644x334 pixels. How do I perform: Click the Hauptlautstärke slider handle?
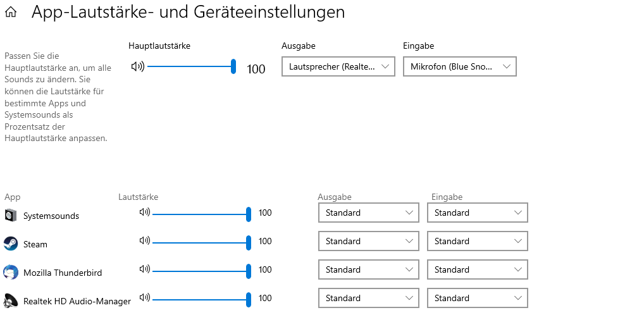(x=233, y=66)
